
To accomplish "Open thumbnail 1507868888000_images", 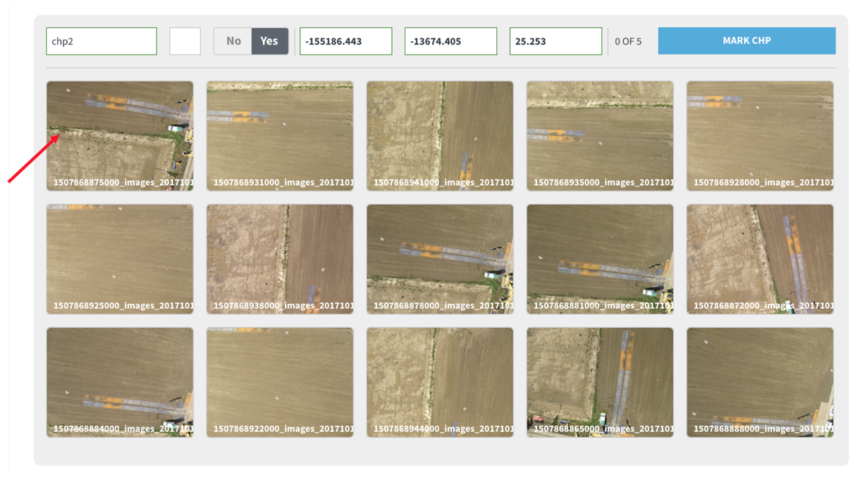I will coord(760,383).
